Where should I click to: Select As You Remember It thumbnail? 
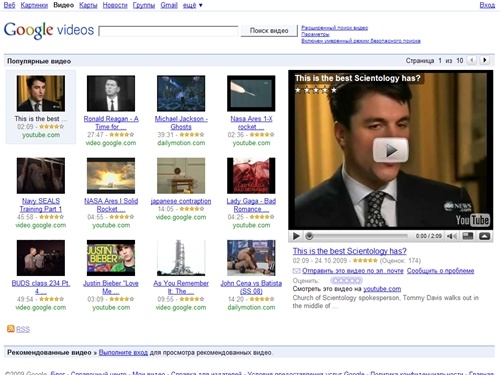181,258
